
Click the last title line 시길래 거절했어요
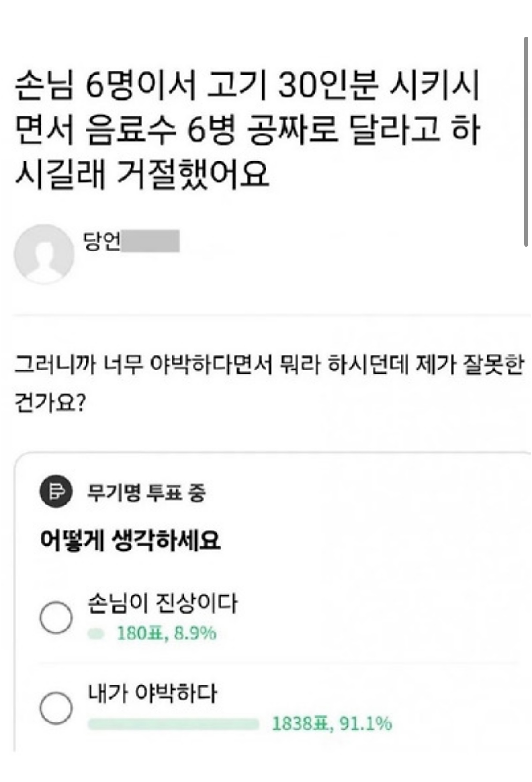click(142, 173)
